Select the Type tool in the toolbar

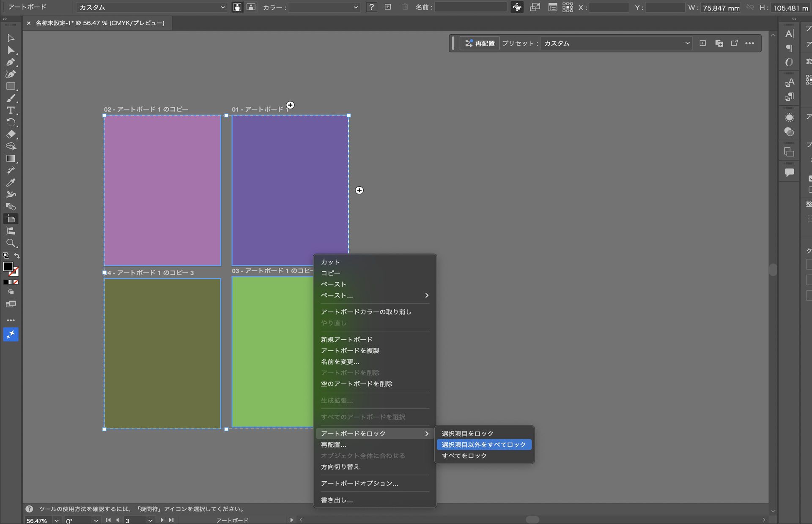[x=11, y=110]
